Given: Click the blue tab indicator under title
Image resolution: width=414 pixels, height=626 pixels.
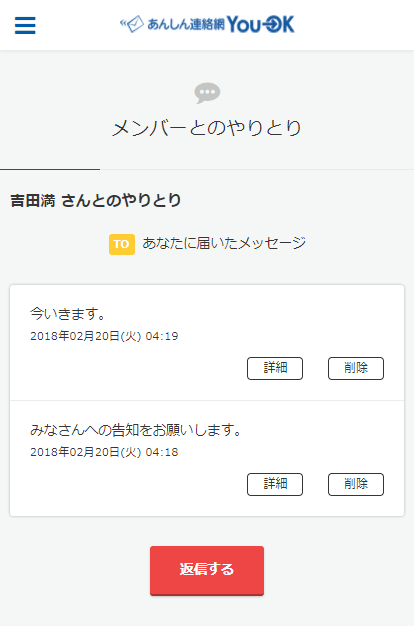Looking at the screenshot, I should point(50,169).
